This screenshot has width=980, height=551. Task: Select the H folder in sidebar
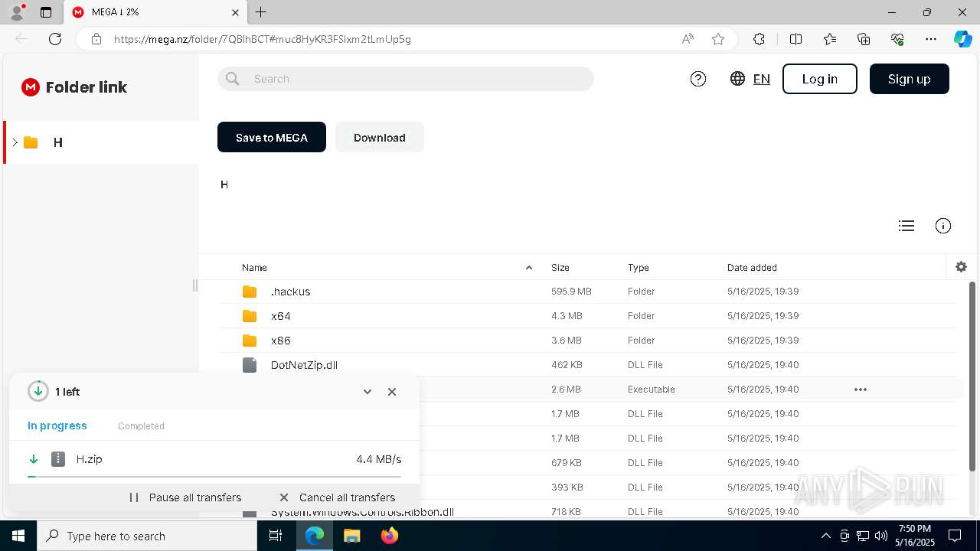(x=101, y=142)
